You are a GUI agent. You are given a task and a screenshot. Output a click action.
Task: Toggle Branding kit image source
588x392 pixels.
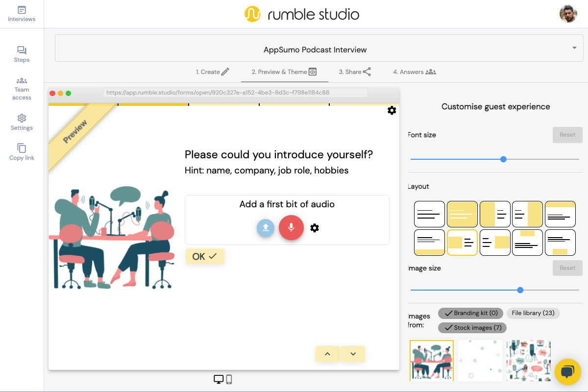point(470,313)
